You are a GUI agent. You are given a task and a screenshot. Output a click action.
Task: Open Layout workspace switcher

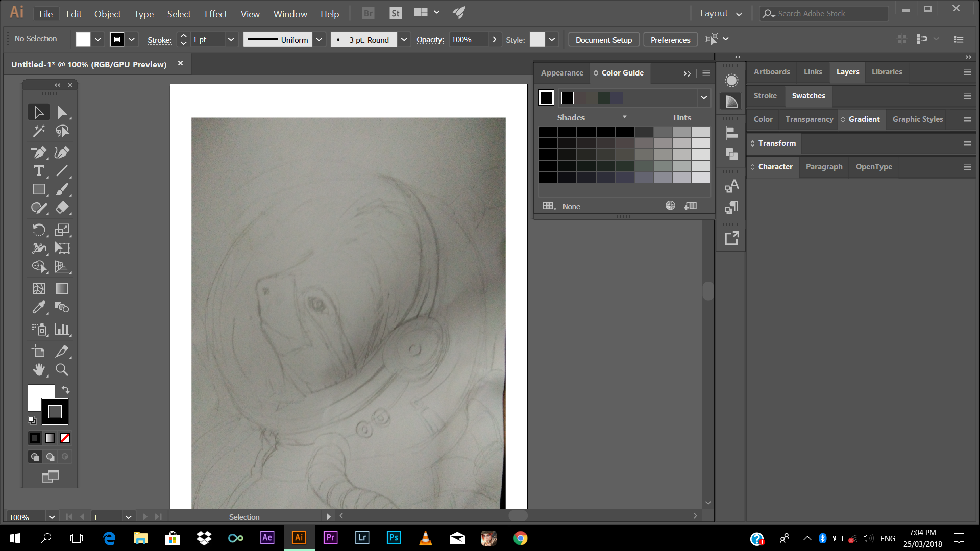coord(721,14)
